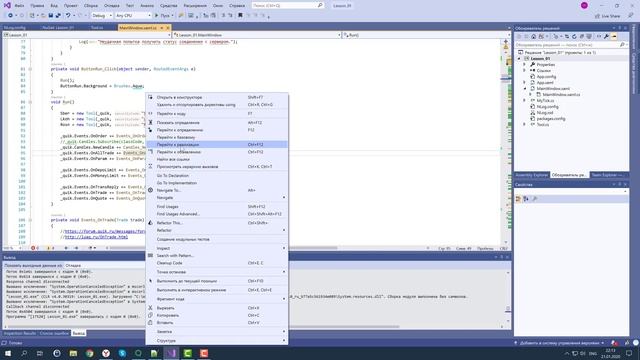Click the Refresh icon in Solution Explorer toolbar

[574, 37]
